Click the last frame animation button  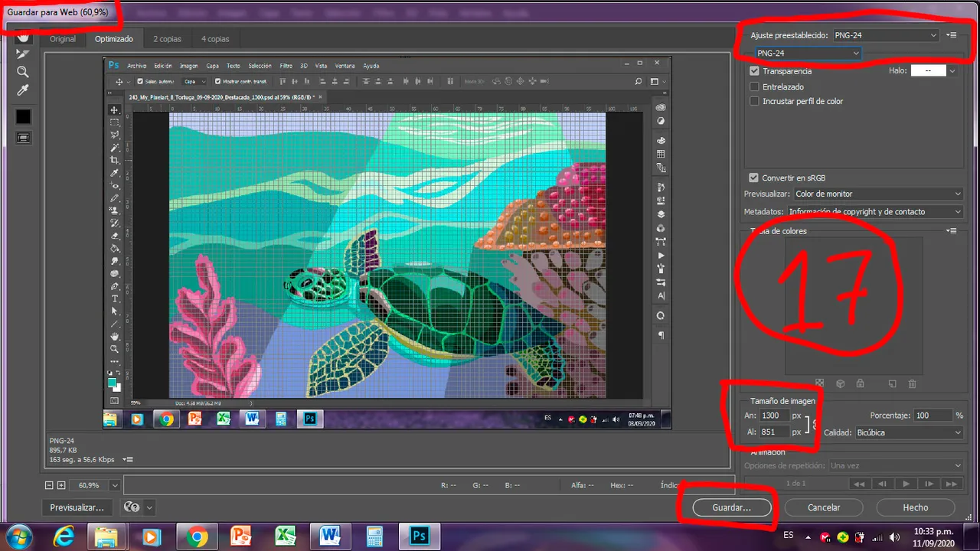tap(952, 484)
